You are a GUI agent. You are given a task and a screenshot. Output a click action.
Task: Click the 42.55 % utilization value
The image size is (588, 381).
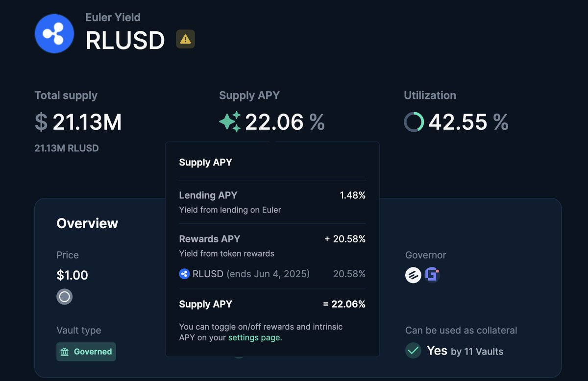[468, 122]
